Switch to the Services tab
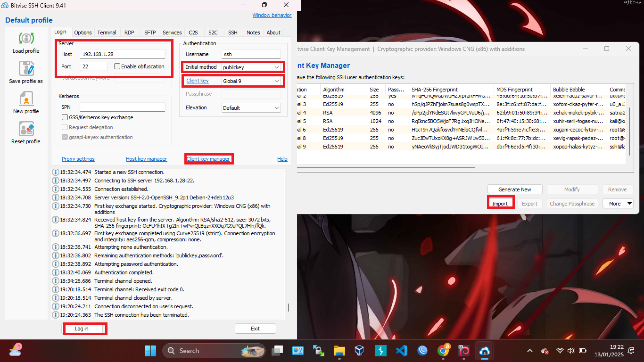 pos(172,33)
